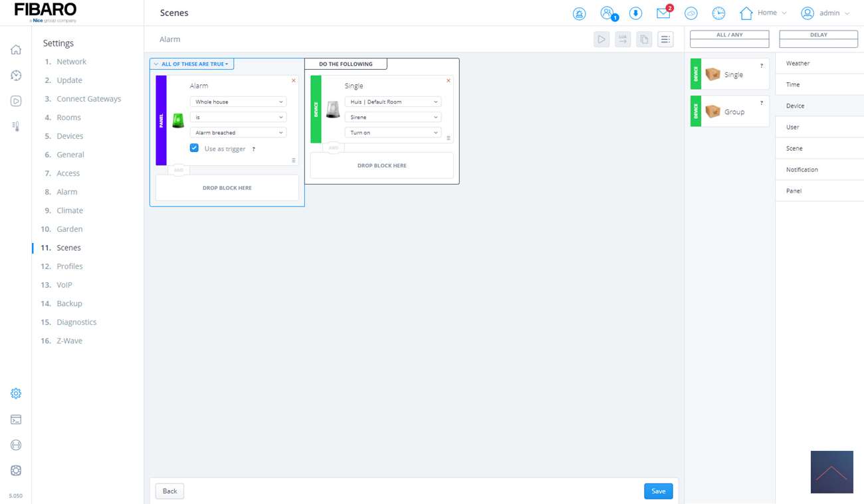
Task: Expand the All of these are true selector
Action: click(x=191, y=64)
